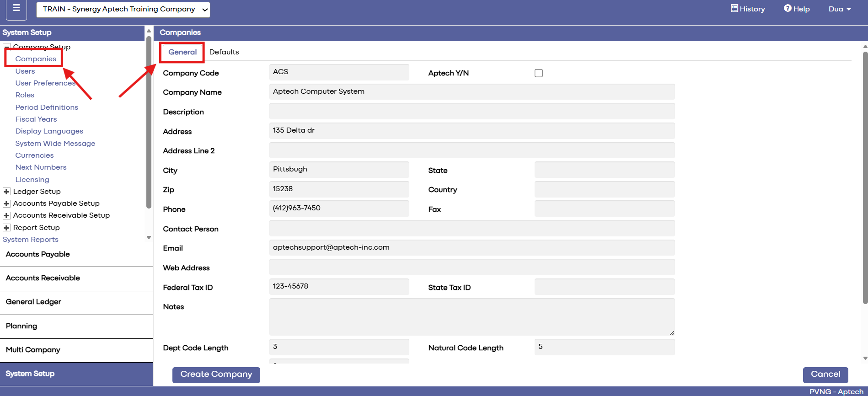868x396 pixels.
Task: Click the main form vertical scrollbar
Action: click(x=865, y=177)
